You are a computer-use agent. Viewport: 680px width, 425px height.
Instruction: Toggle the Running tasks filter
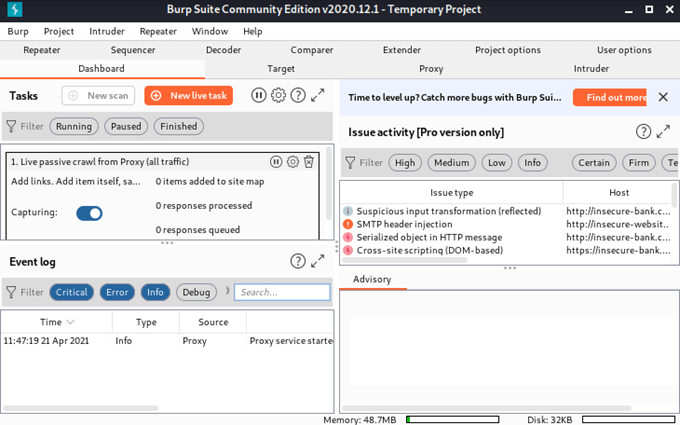click(x=74, y=126)
